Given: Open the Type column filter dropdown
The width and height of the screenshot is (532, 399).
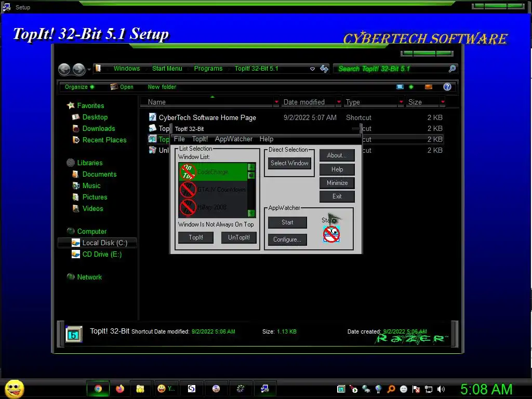Looking at the screenshot, I should pos(402,102).
